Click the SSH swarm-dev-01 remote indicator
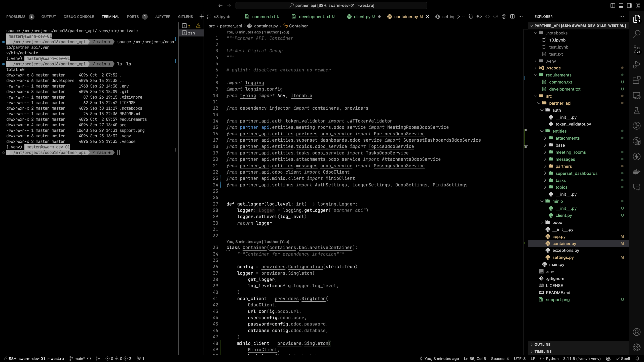Viewport: 644px width, 362px height. pyautogui.click(x=34, y=358)
